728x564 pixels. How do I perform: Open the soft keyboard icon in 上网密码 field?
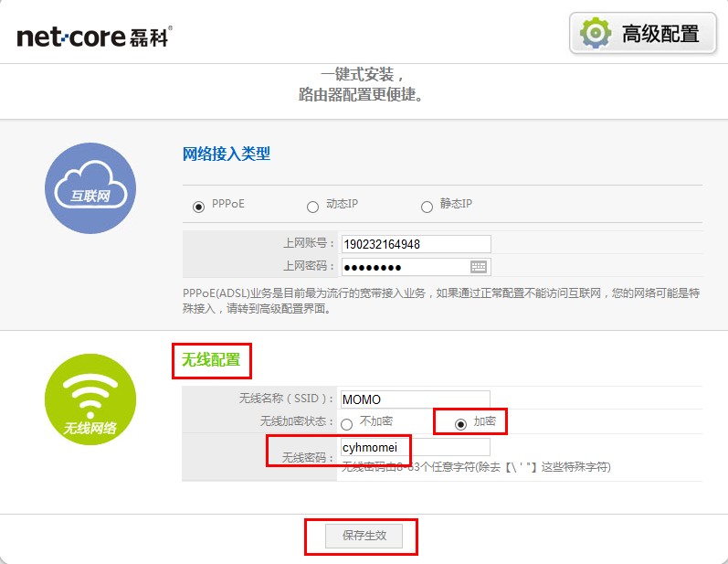pos(479,267)
